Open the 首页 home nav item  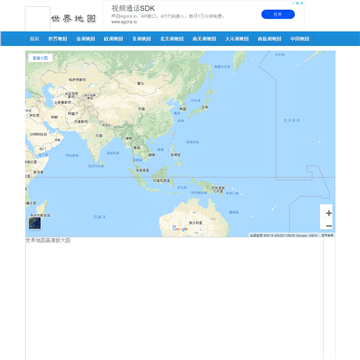click(x=34, y=39)
